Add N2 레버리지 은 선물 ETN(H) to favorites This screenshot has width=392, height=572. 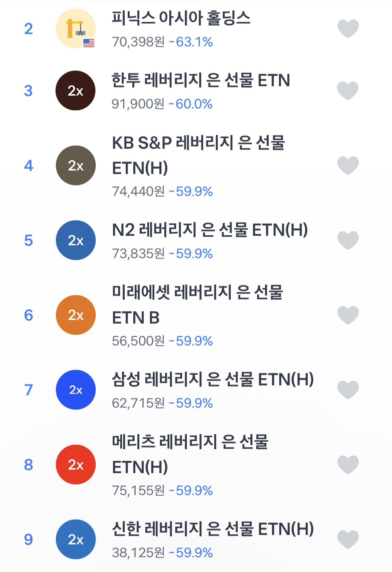(348, 240)
